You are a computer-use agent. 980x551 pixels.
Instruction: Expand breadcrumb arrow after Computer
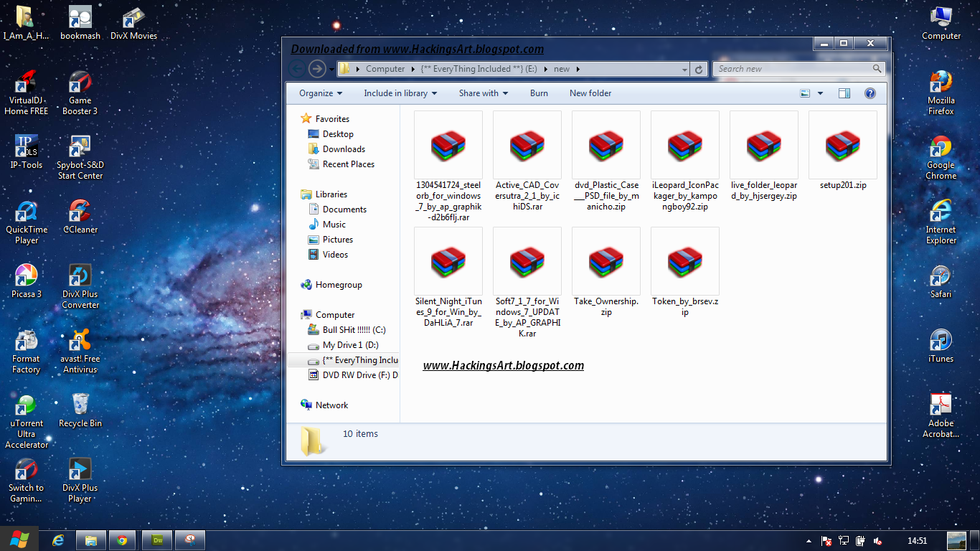tap(413, 69)
